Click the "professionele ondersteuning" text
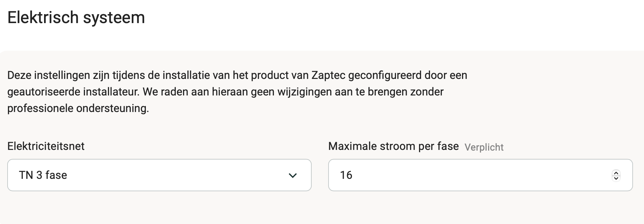 tap(78, 108)
